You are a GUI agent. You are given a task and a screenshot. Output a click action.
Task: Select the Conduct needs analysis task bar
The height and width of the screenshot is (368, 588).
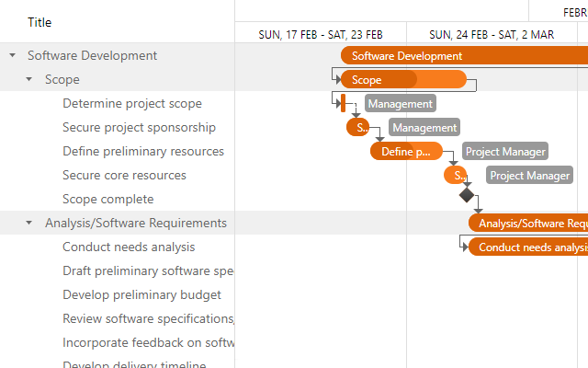(528, 247)
